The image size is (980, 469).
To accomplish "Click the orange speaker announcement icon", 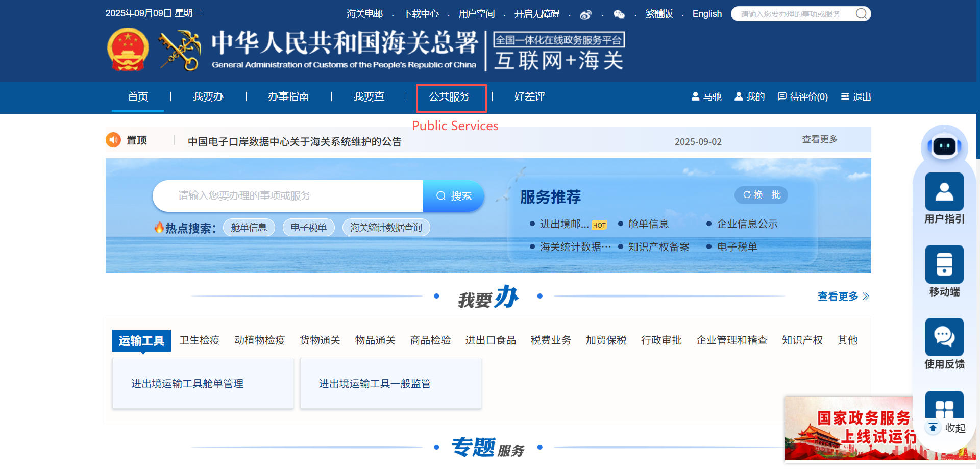I will [113, 140].
